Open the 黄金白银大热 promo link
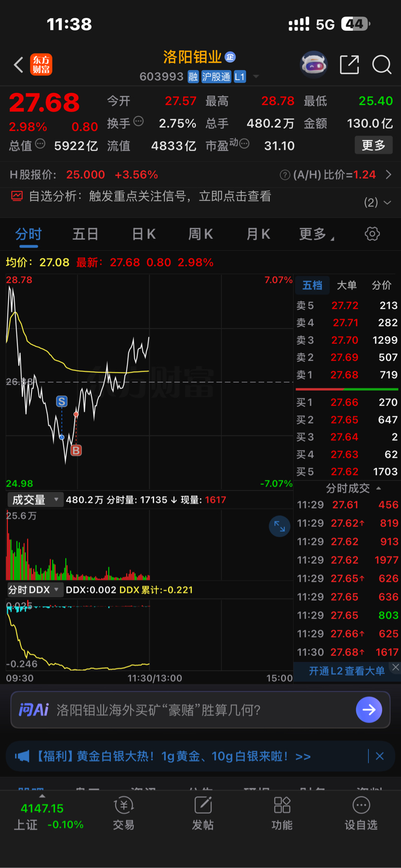The image size is (401, 868). (x=173, y=756)
